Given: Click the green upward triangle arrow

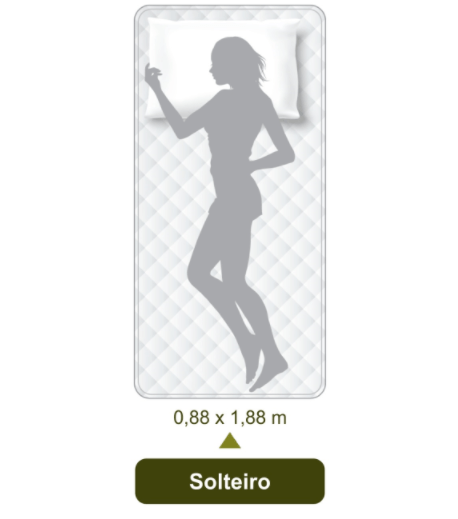Looking at the screenshot, I should point(230,441).
